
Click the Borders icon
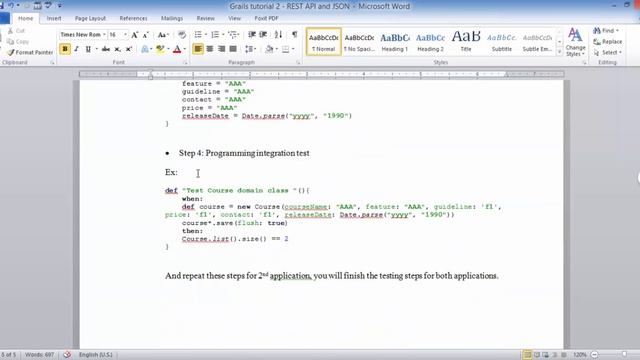(286, 49)
